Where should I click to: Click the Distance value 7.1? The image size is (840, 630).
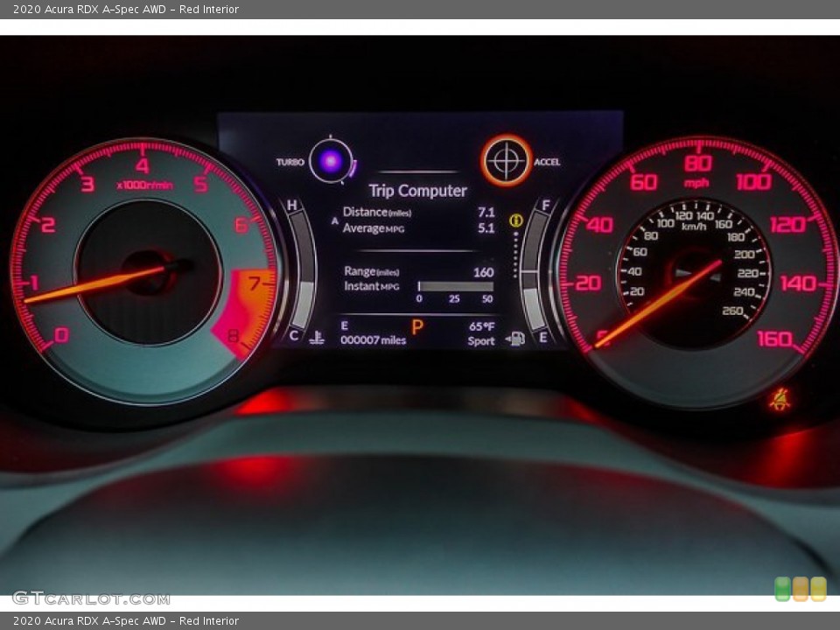[486, 212]
